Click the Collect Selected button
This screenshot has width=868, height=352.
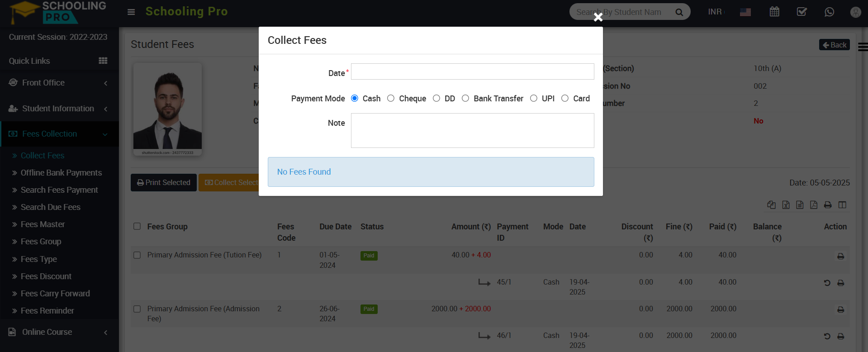click(x=229, y=182)
